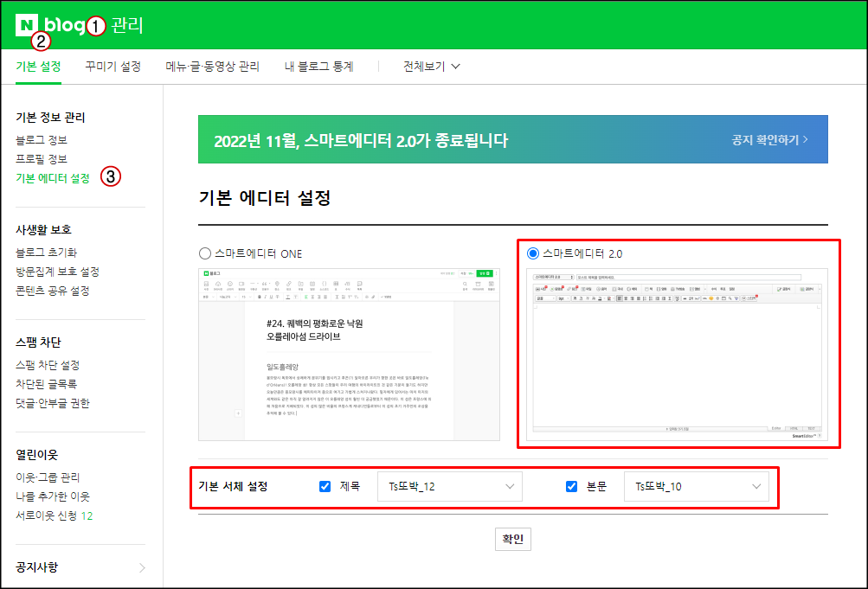
Task: Open 블로그 정보 in the sidebar
Action: 42,140
